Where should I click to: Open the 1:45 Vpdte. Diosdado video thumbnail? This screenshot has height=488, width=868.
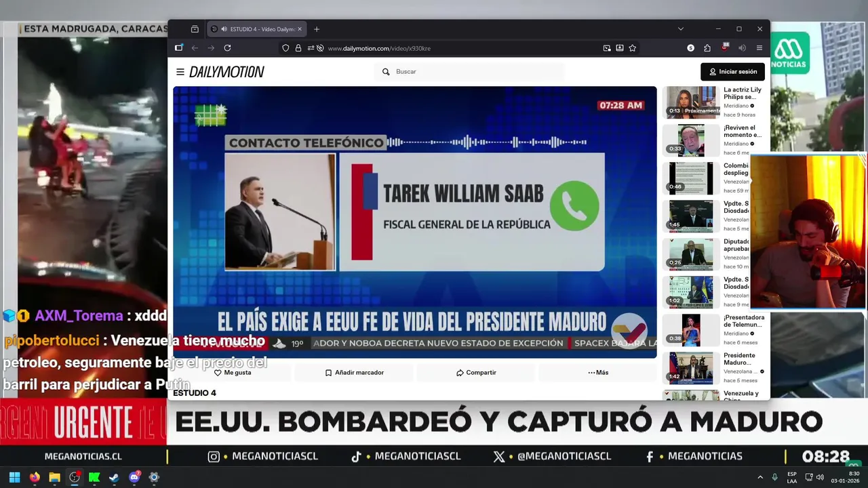(x=691, y=216)
